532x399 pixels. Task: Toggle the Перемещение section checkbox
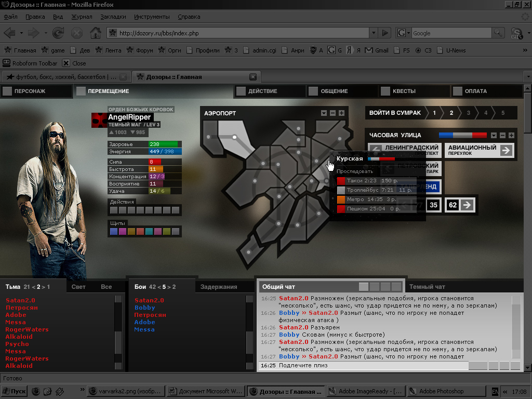point(81,91)
